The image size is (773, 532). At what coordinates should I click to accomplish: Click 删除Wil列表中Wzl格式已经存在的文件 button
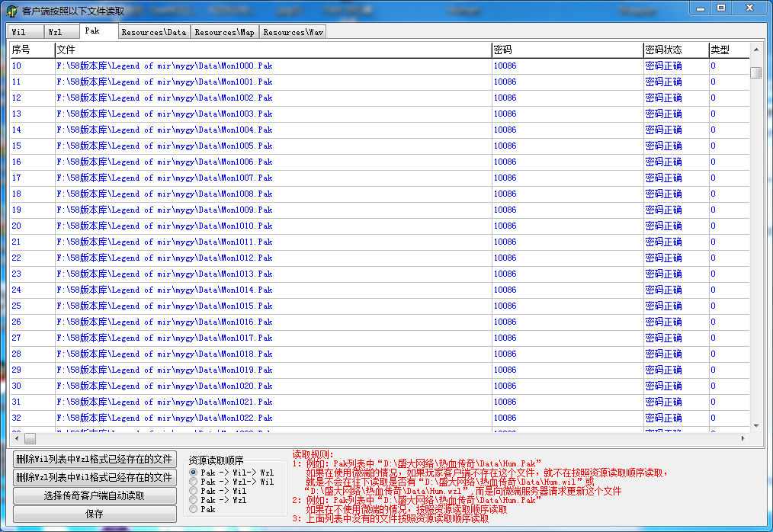point(95,459)
